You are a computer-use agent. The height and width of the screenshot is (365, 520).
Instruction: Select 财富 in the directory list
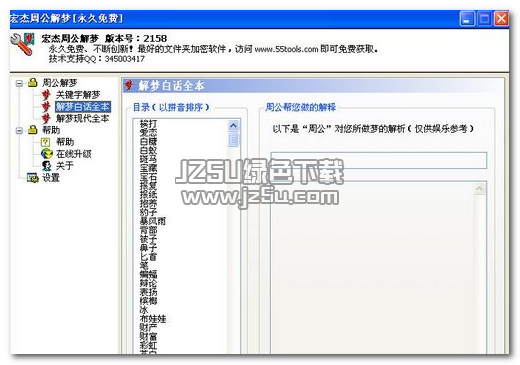coord(148,336)
